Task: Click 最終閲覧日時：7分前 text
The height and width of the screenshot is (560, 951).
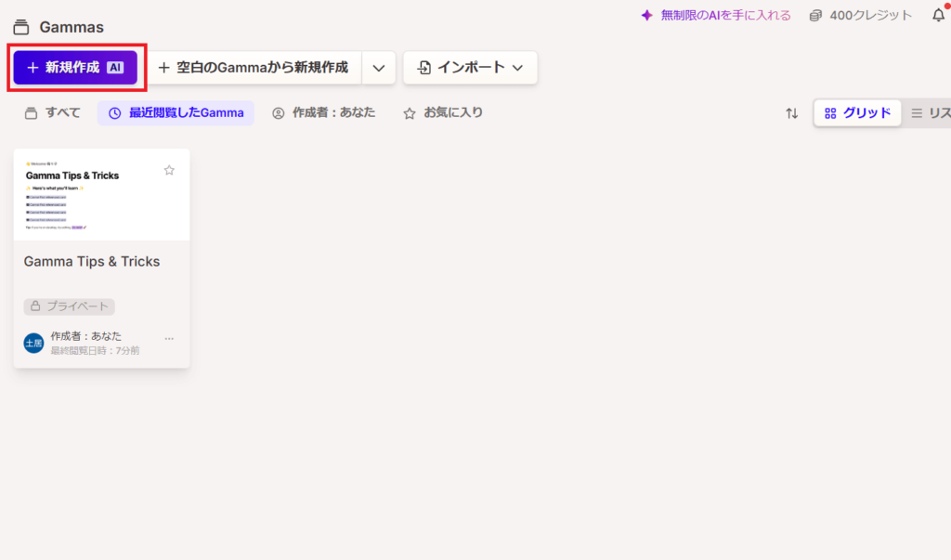Action: (x=96, y=351)
